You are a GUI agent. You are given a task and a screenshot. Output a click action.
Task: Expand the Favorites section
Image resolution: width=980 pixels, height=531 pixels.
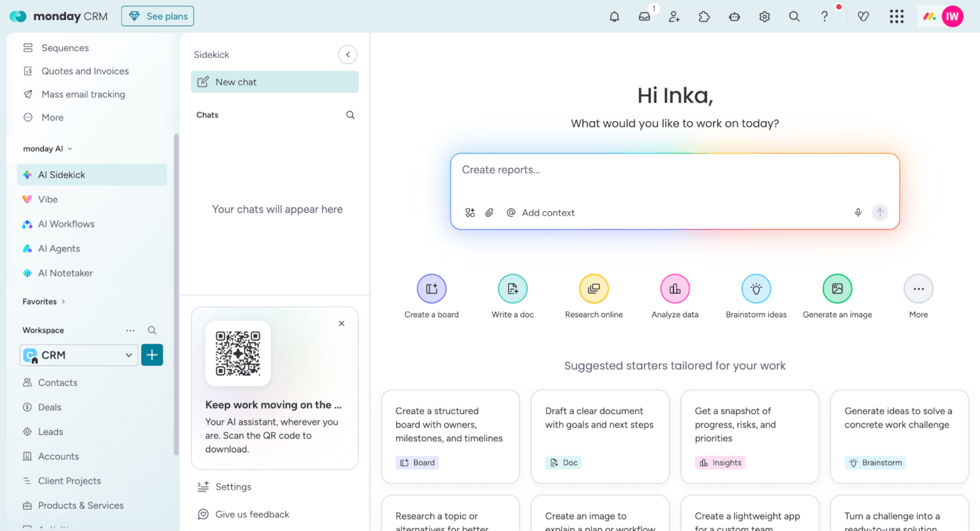(x=44, y=302)
